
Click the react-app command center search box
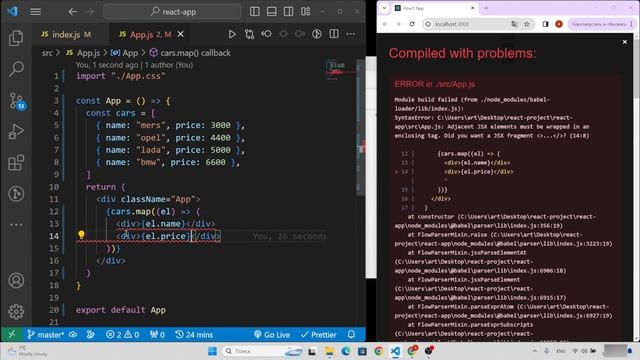tap(172, 11)
